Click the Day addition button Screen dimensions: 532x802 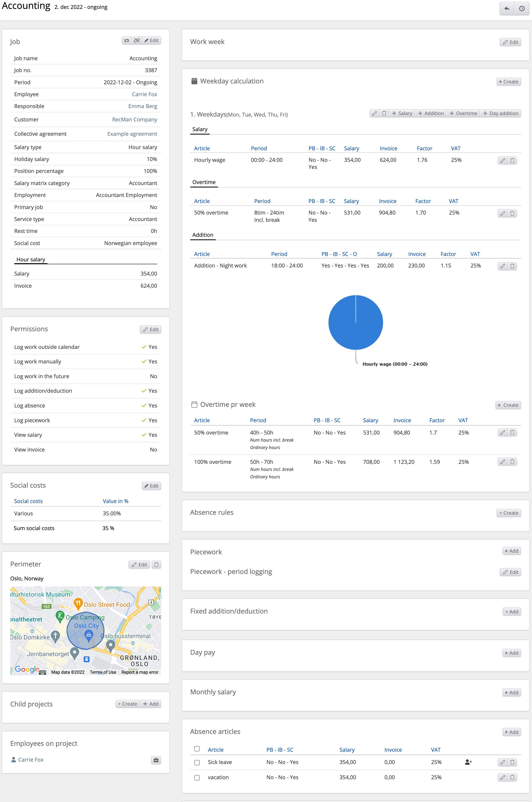(501, 113)
